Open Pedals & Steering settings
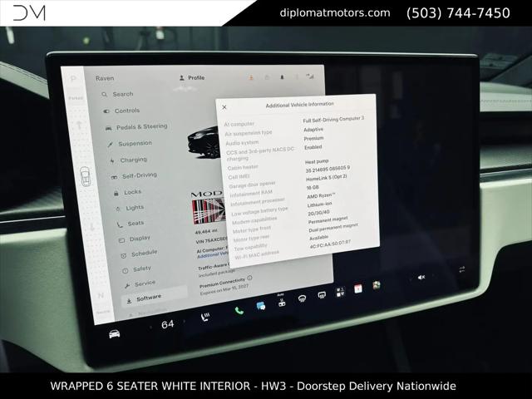The width and height of the screenshot is (532, 399). (x=136, y=127)
